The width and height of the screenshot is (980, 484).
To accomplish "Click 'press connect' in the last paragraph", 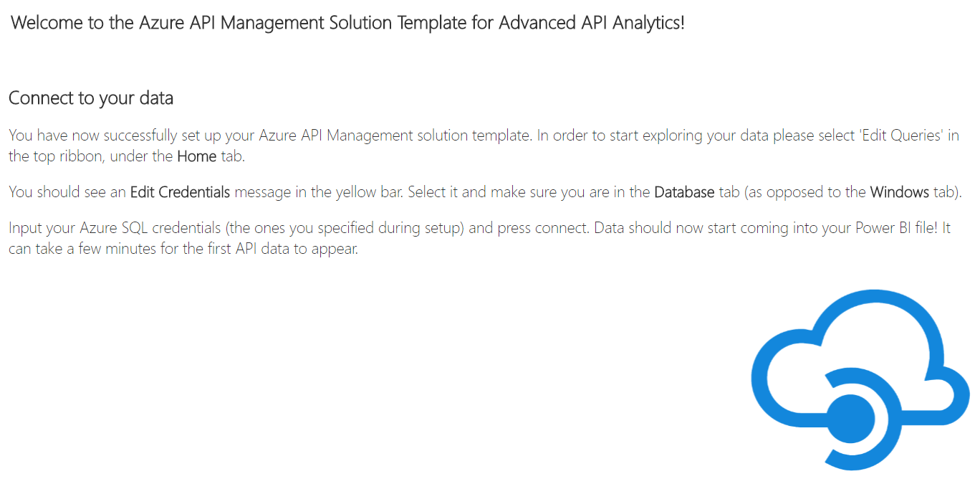I will 546,229.
